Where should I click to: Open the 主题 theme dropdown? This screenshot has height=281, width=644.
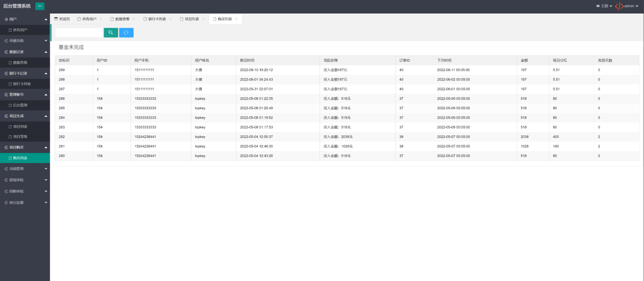[x=604, y=6]
